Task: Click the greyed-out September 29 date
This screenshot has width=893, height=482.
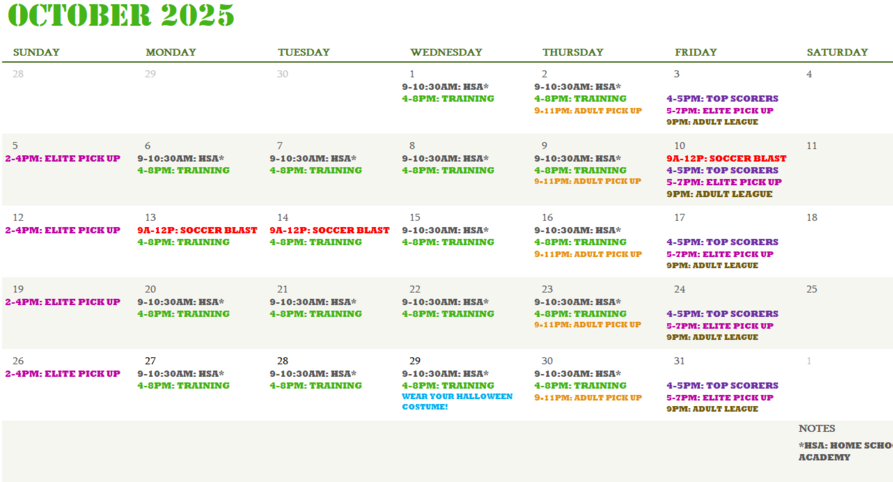Action: (150, 74)
